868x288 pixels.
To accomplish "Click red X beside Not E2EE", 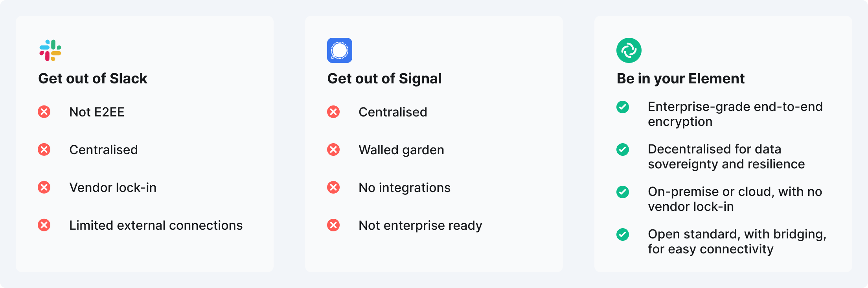I will [44, 112].
